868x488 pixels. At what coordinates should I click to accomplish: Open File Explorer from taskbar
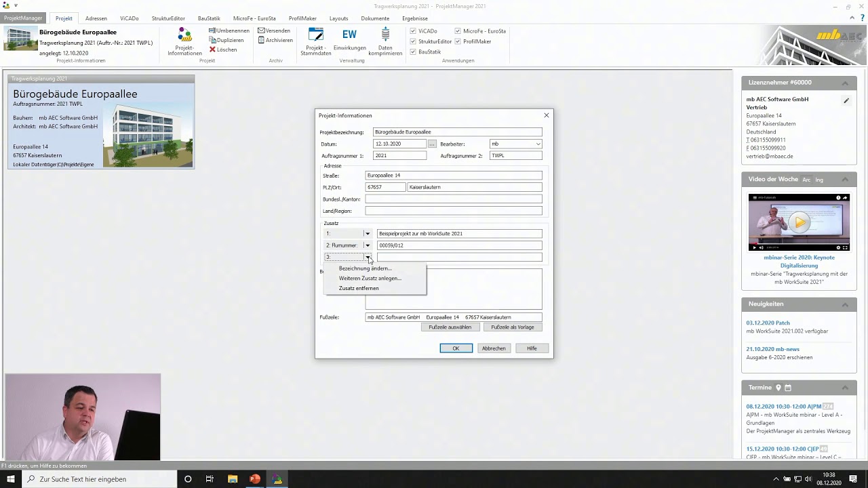(233, 479)
